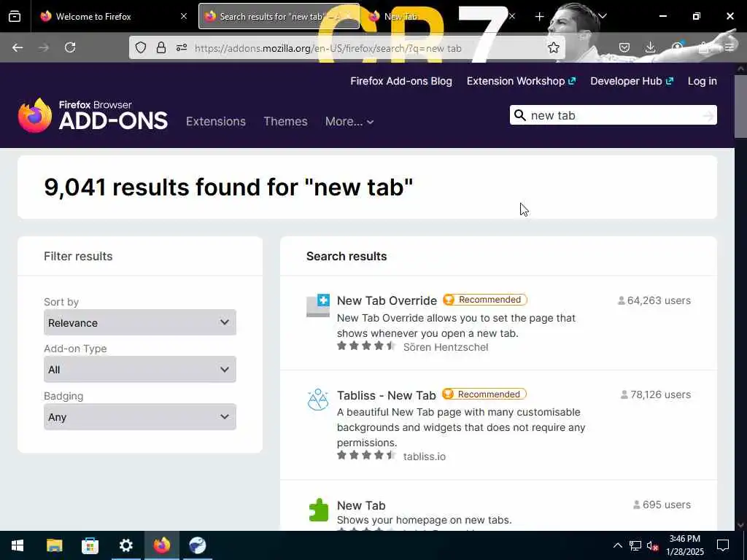The image size is (747, 560).
Task: Click author Sören Hentzschel
Action: 446,347
